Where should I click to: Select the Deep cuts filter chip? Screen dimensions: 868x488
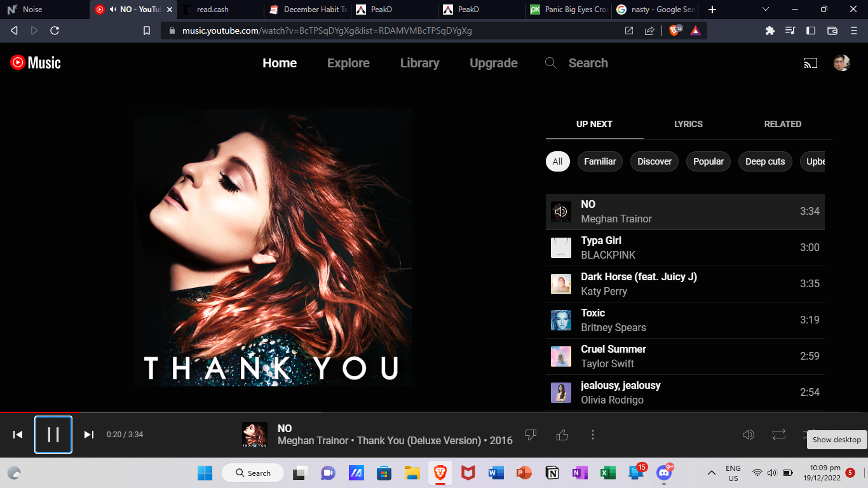pyautogui.click(x=765, y=161)
